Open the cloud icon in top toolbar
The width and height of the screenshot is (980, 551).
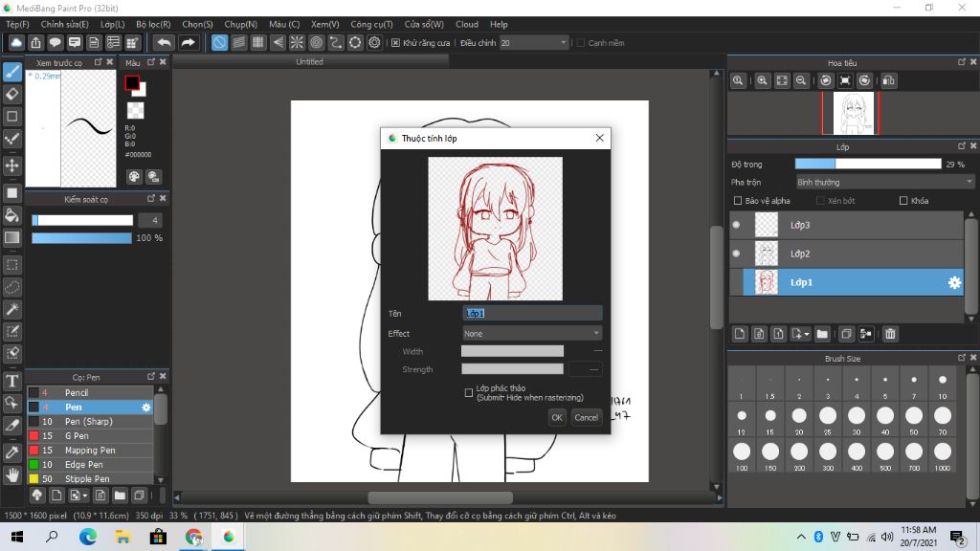click(x=16, y=42)
